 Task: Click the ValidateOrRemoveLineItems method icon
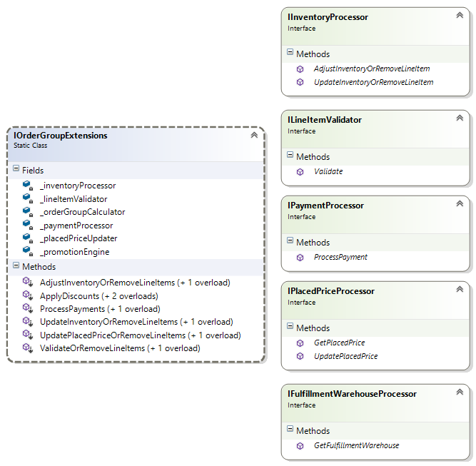[28, 348]
